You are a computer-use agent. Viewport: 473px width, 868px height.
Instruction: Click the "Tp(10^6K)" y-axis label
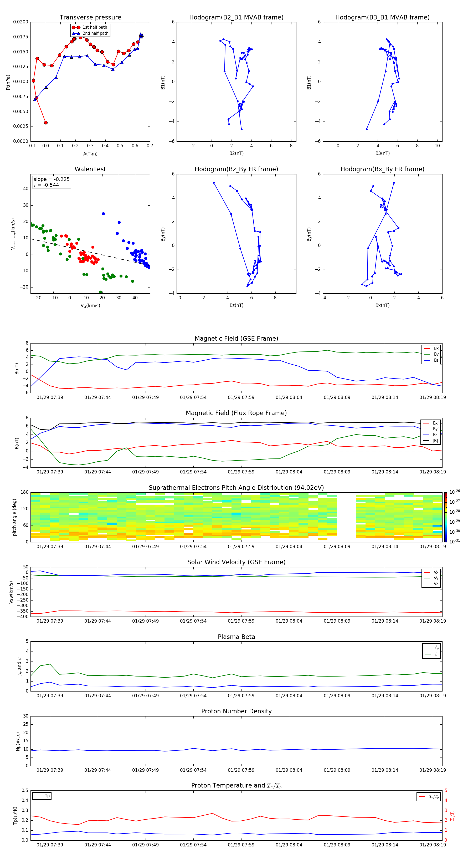pos(15,815)
